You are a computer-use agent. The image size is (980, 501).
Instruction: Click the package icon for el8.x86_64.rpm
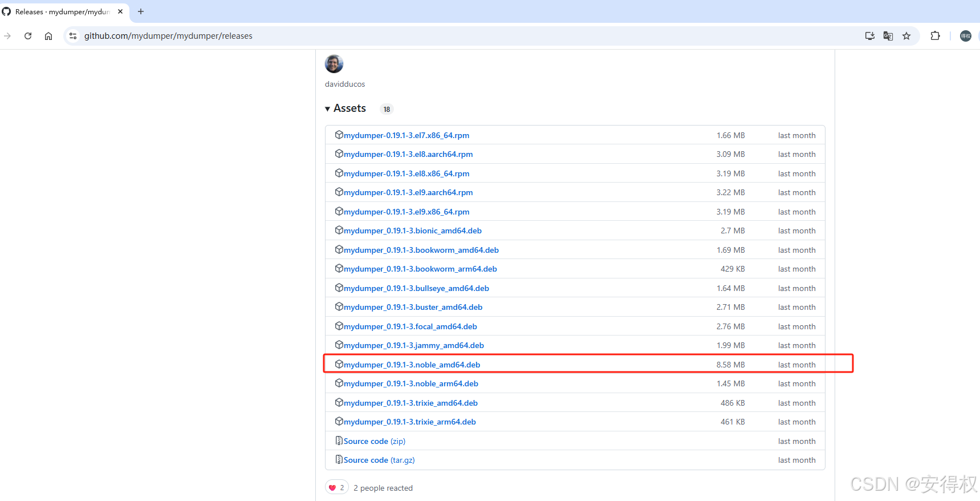coord(339,173)
